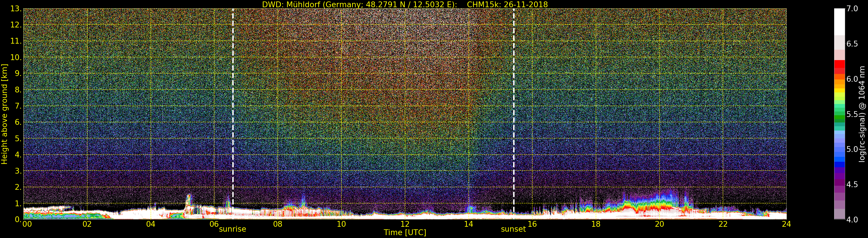Click the "7.0" colorbar tick label

click(852, 8)
